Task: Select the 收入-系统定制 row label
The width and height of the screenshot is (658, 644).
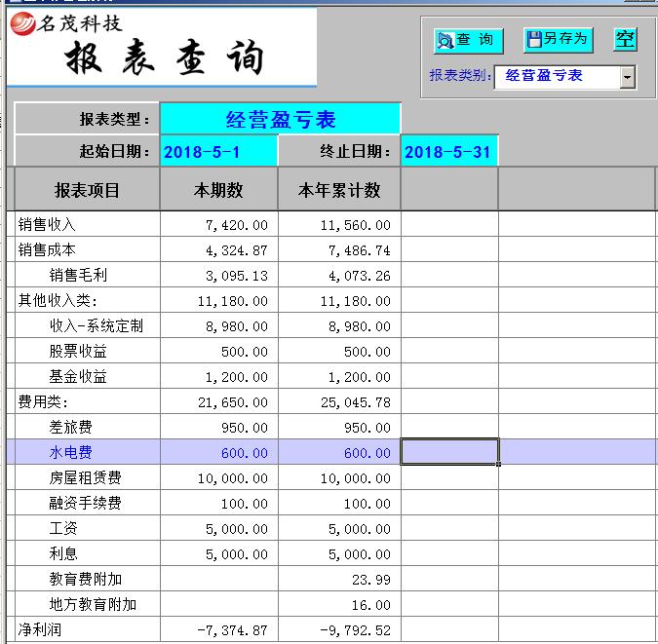Action: coord(97,325)
